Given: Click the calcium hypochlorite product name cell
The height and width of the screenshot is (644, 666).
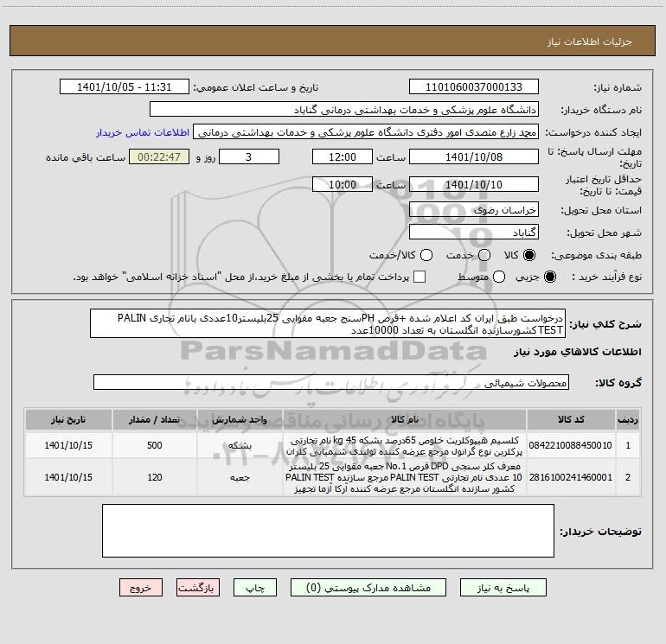Looking at the screenshot, I should (405, 445).
